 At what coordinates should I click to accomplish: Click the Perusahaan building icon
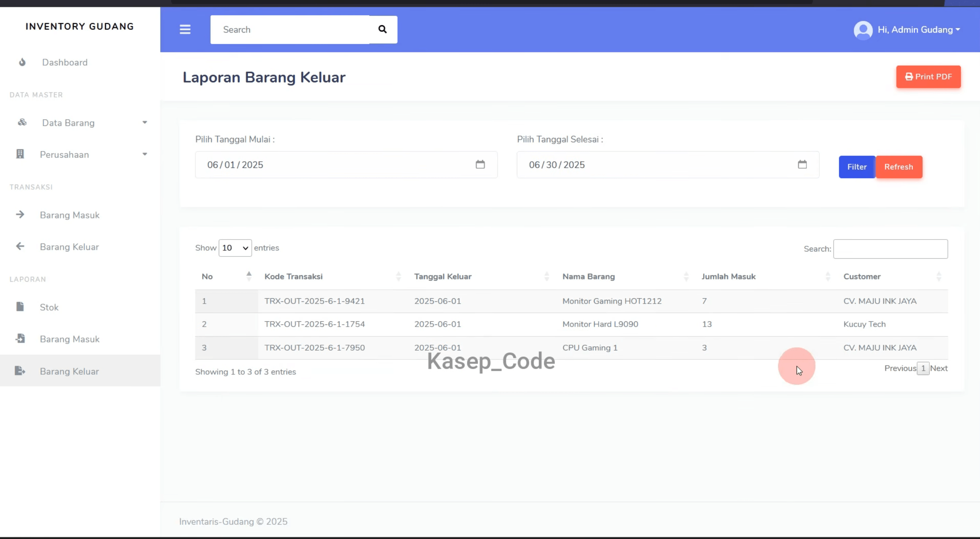click(20, 154)
